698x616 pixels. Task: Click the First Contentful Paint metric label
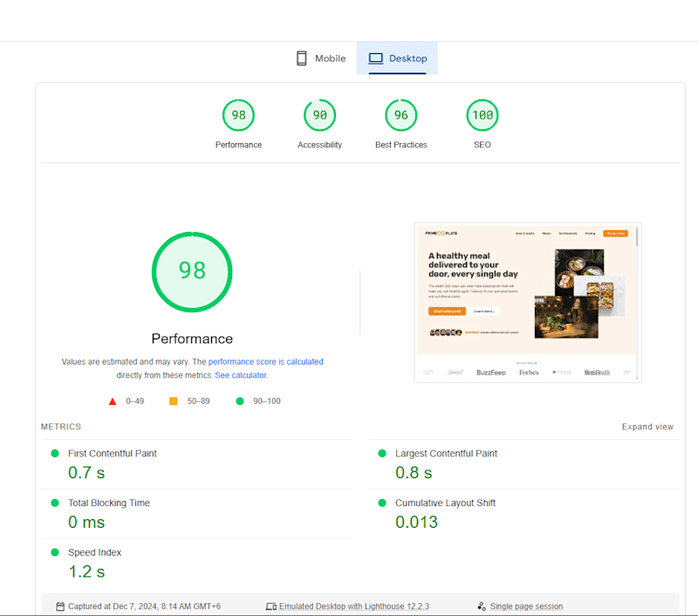tap(113, 453)
